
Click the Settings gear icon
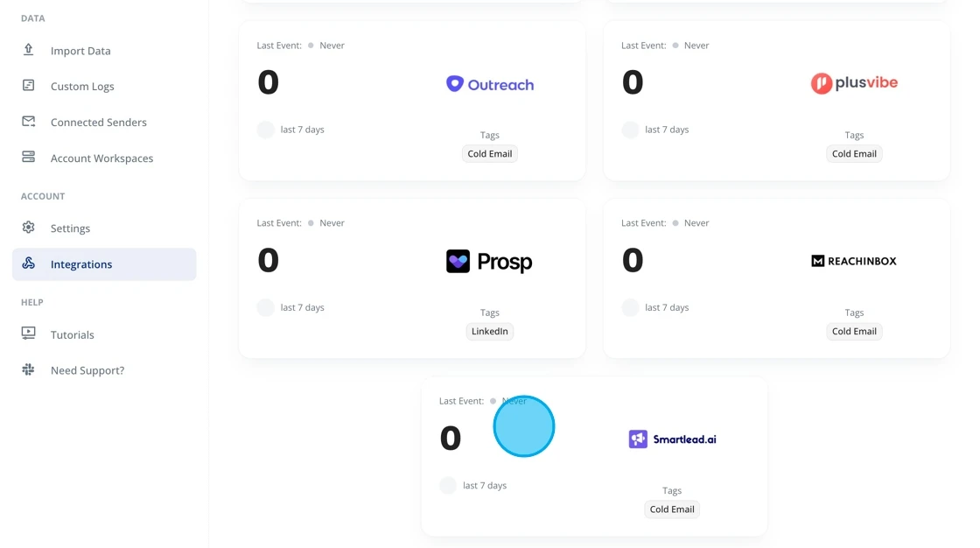(28, 228)
